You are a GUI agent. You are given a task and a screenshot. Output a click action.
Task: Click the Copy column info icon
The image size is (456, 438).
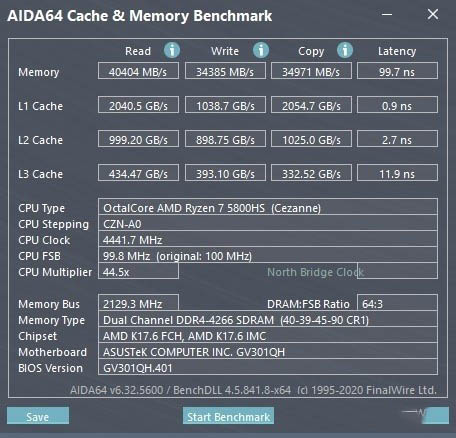(x=345, y=51)
